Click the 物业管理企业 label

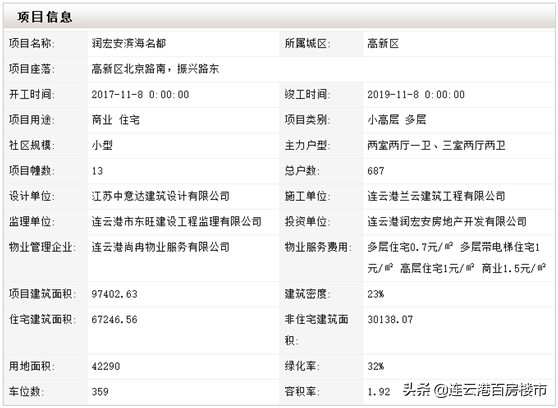[42, 247]
